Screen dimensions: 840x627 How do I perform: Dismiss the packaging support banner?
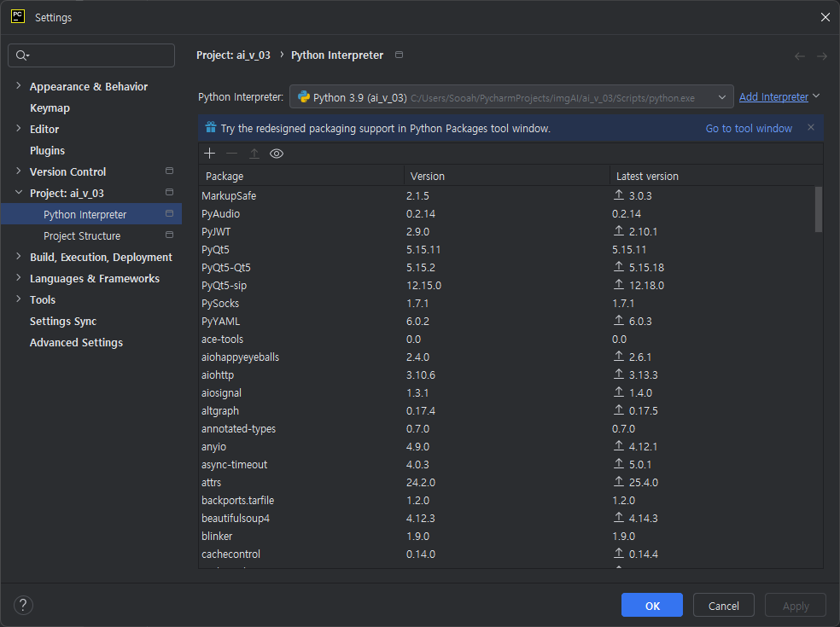tap(810, 127)
